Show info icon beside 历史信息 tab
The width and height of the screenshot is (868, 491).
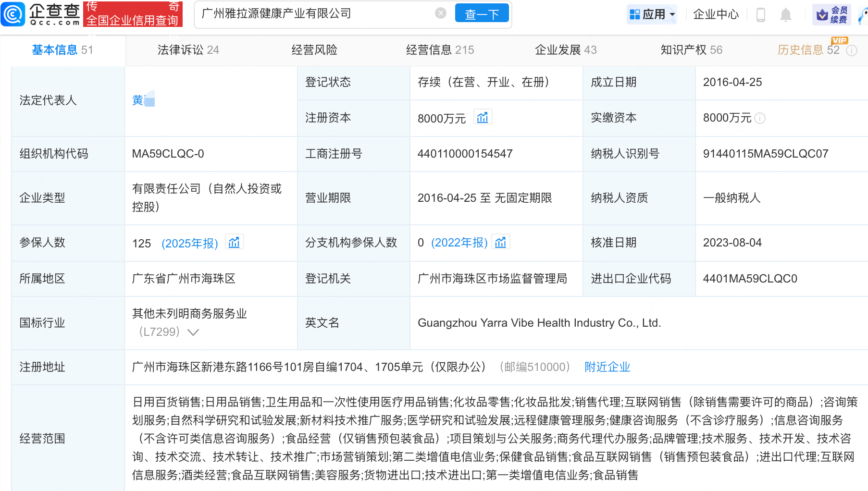[x=851, y=50]
